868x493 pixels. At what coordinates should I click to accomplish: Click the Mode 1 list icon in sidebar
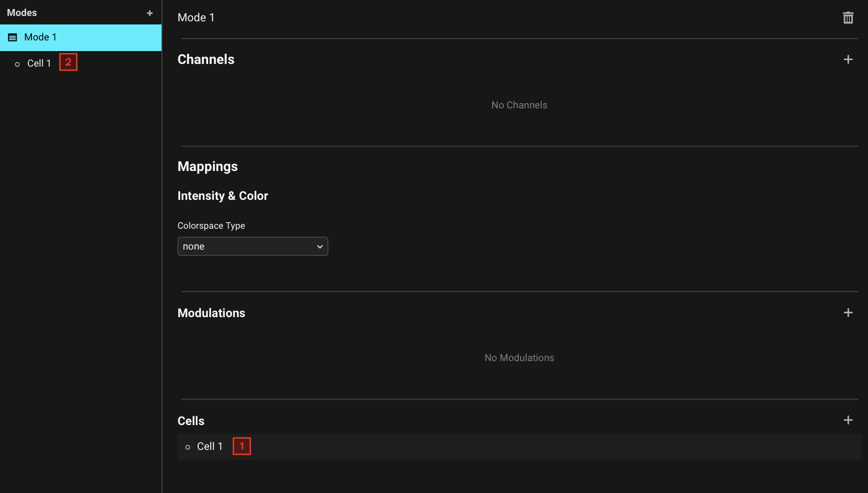pos(13,38)
